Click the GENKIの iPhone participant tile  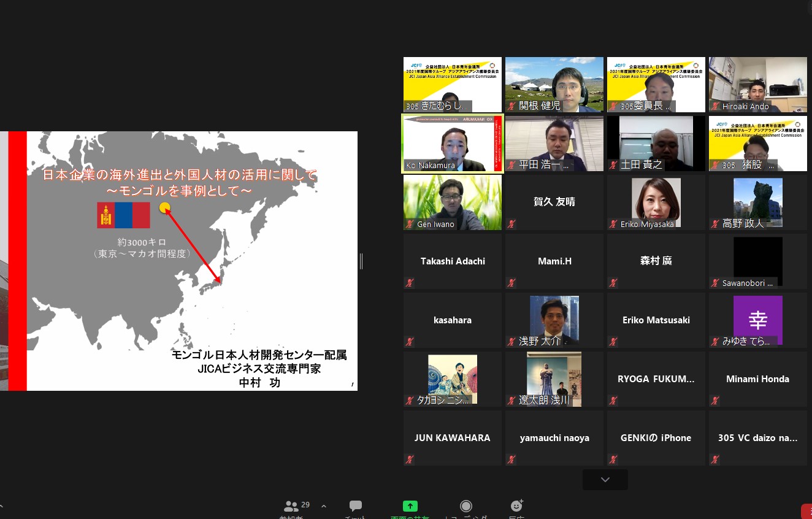tap(656, 438)
